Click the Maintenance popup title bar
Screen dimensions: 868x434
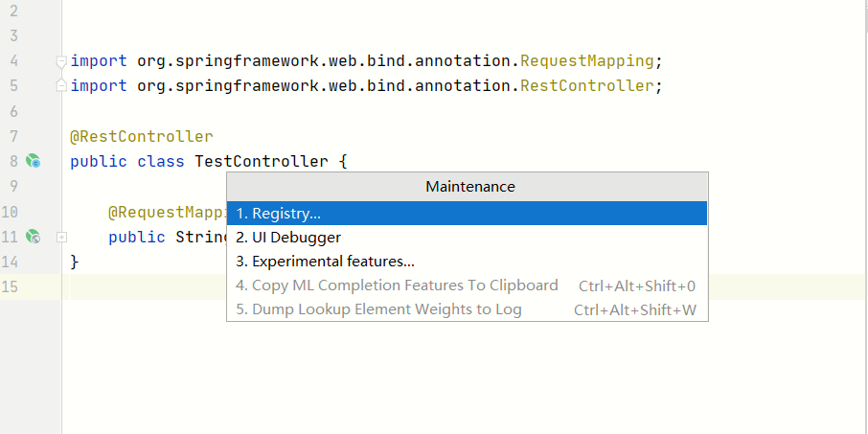click(469, 187)
